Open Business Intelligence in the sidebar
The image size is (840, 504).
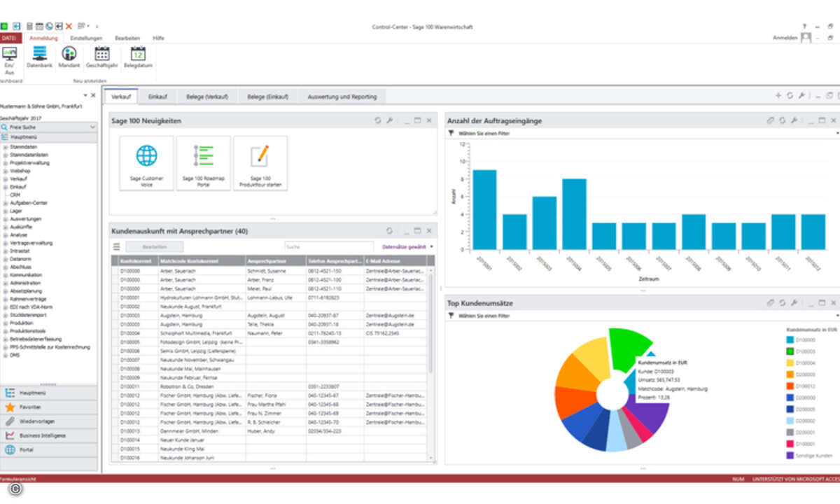click(43, 435)
